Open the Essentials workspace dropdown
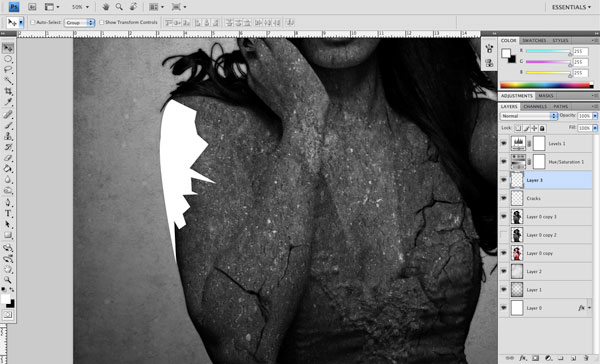Screen dimensions: 600x364 point(571,7)
